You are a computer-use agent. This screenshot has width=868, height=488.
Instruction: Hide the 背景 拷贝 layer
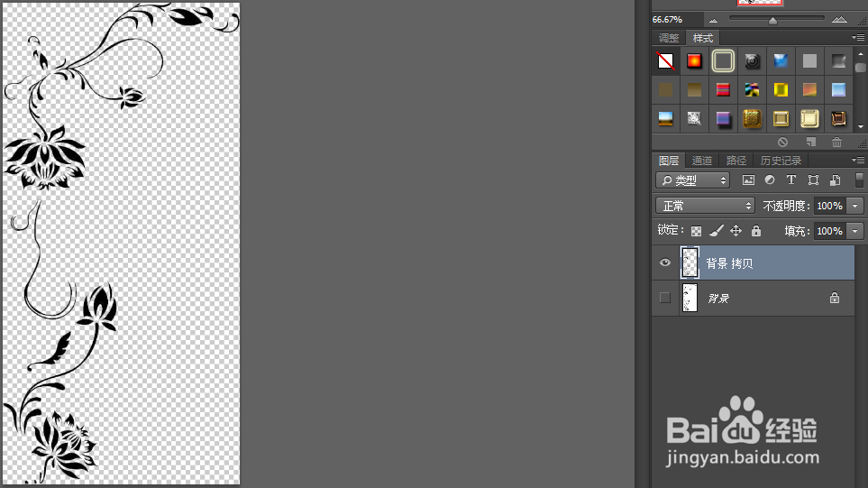(665, 262)
